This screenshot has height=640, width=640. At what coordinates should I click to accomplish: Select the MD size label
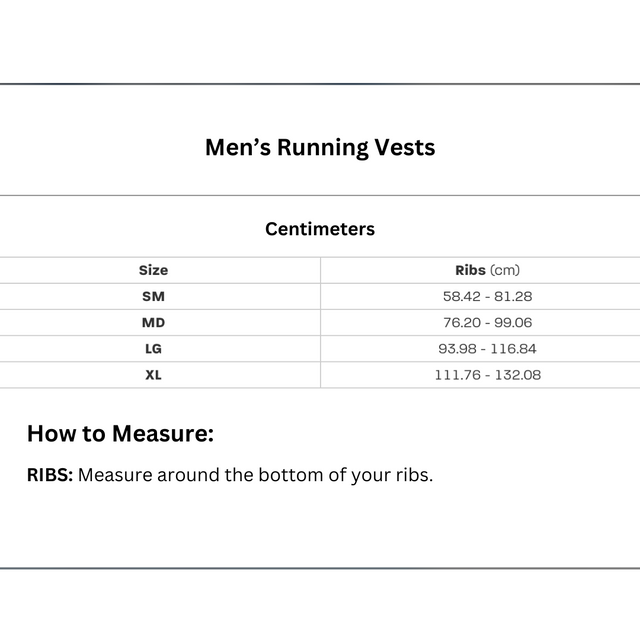pyautogui.click(x=153, y=322)
